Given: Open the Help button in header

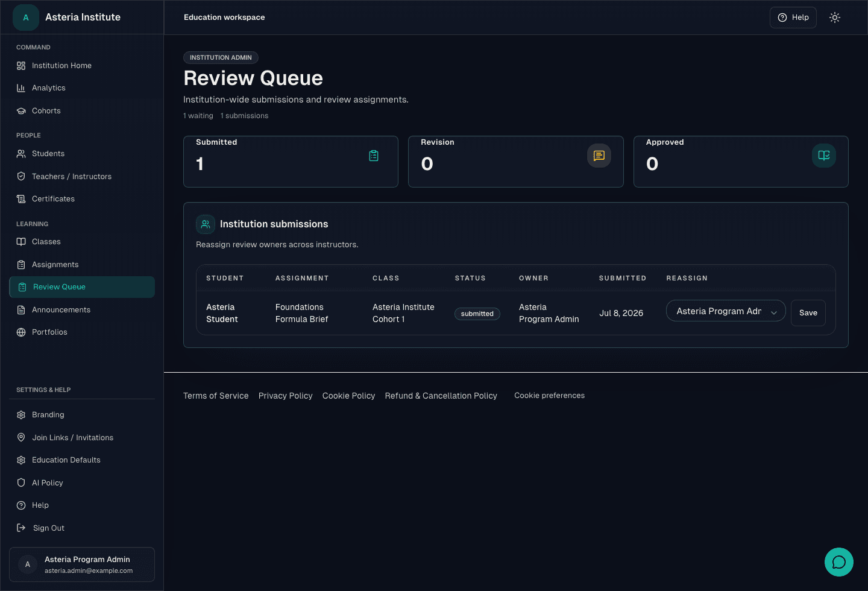Looking at the screenshot, I should (793, 17).
